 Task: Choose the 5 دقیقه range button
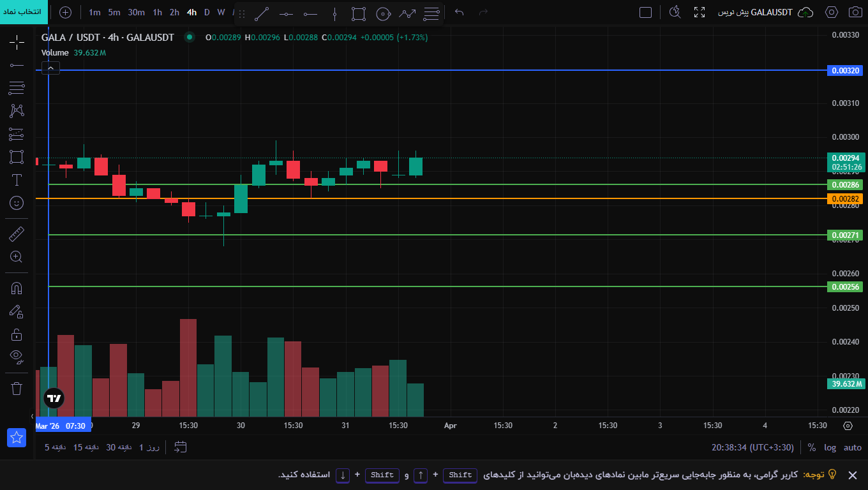pyautogui.click(x=56, y=447)
